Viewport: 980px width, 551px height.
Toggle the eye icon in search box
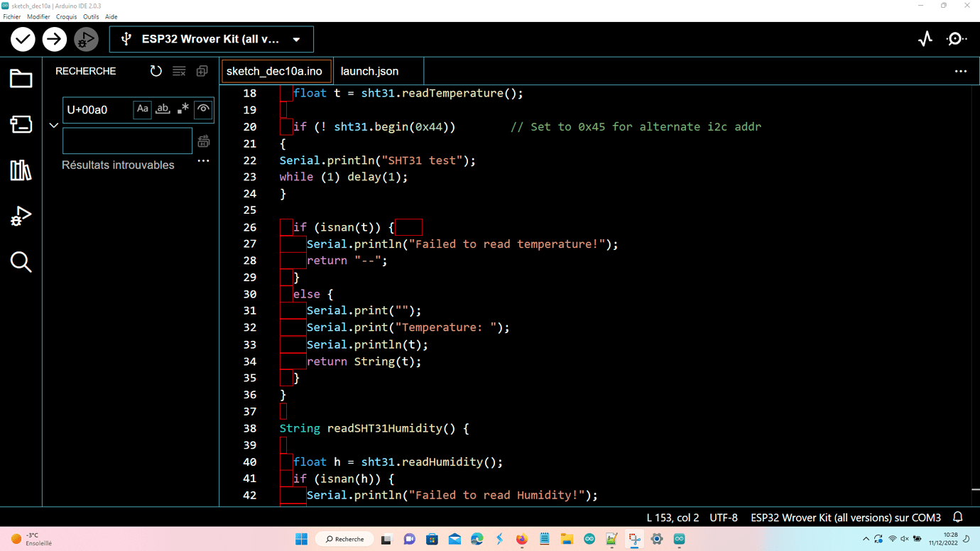204,109
